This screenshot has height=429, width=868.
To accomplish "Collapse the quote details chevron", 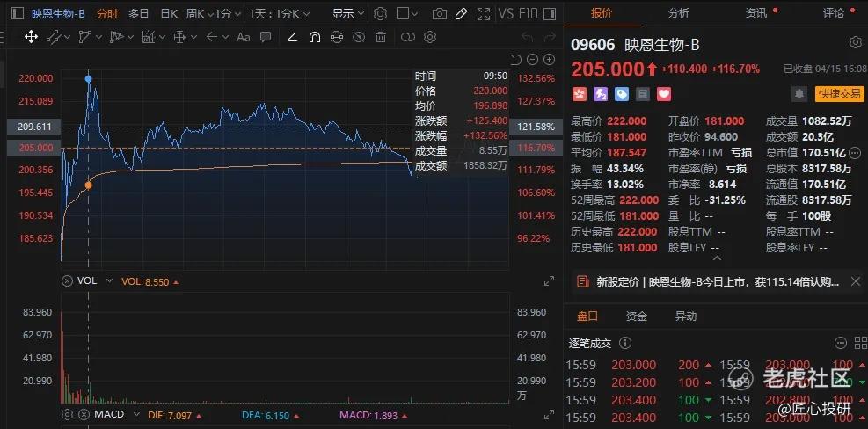I will coord(717,258).
